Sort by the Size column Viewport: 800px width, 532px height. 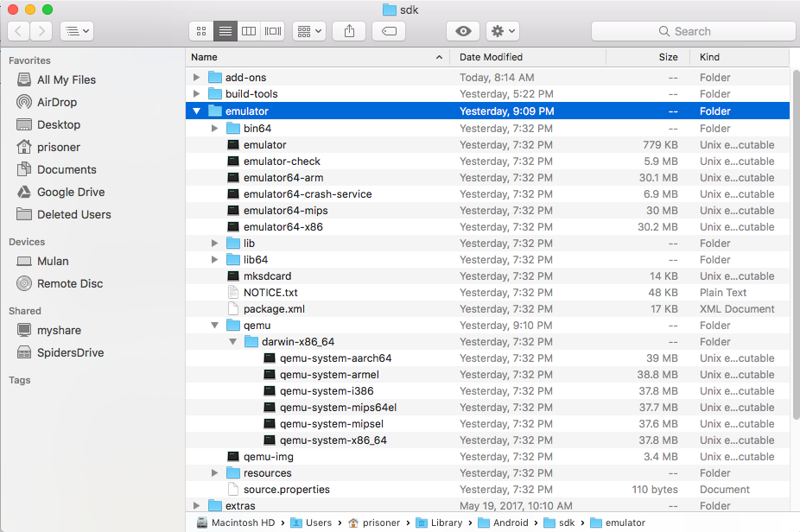(x=648, y=57)
